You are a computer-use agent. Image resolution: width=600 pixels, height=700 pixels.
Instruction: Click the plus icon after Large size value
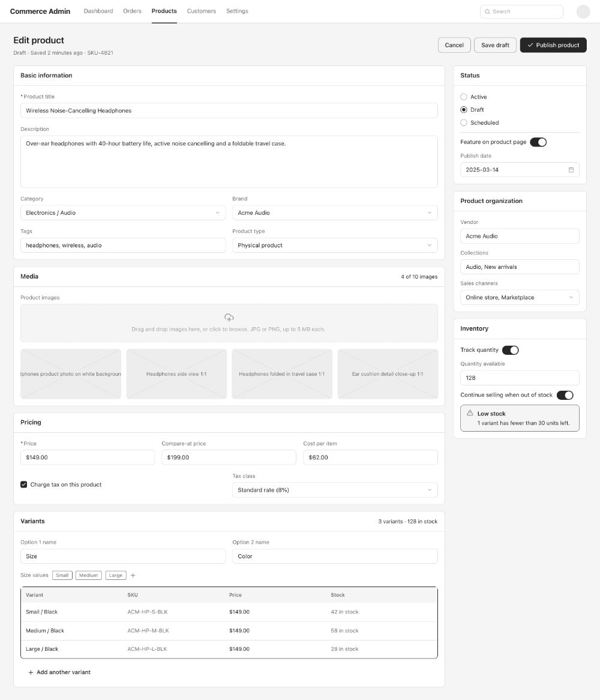click(133, 576)
